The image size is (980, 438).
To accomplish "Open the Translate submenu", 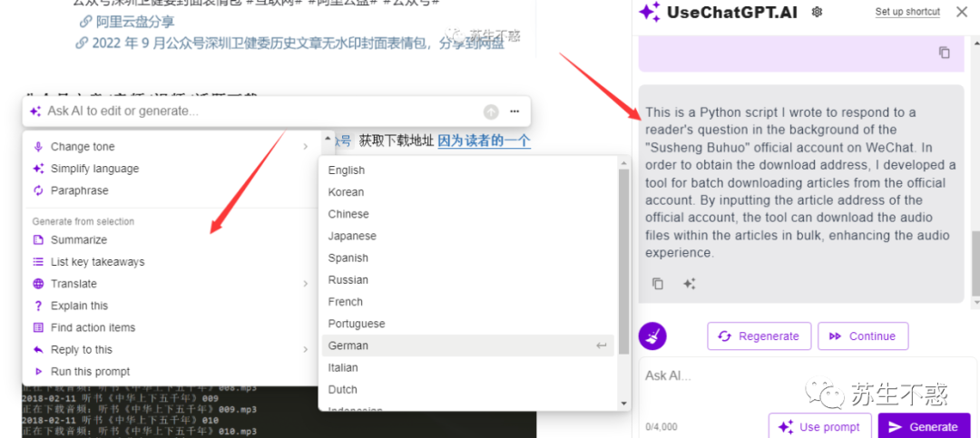I will (x=171, y=284).
